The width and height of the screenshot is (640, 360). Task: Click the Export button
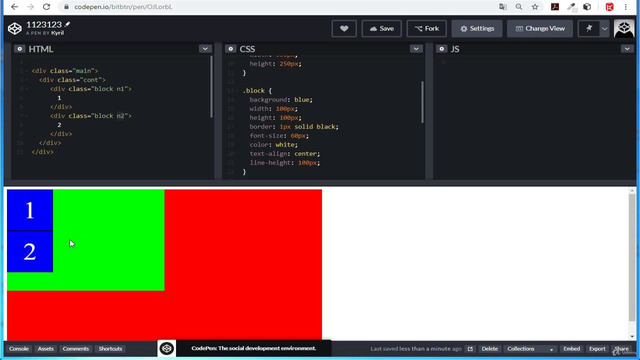[597, 349]
